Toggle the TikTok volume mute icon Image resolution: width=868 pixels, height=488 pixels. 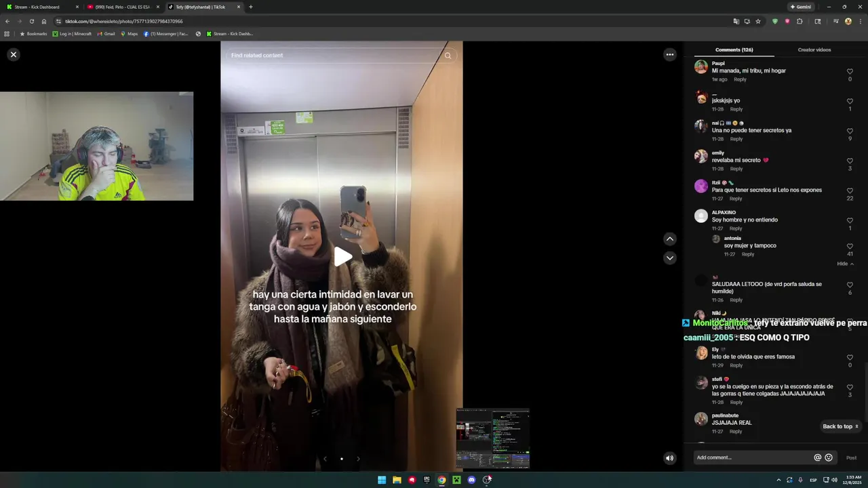669,457
